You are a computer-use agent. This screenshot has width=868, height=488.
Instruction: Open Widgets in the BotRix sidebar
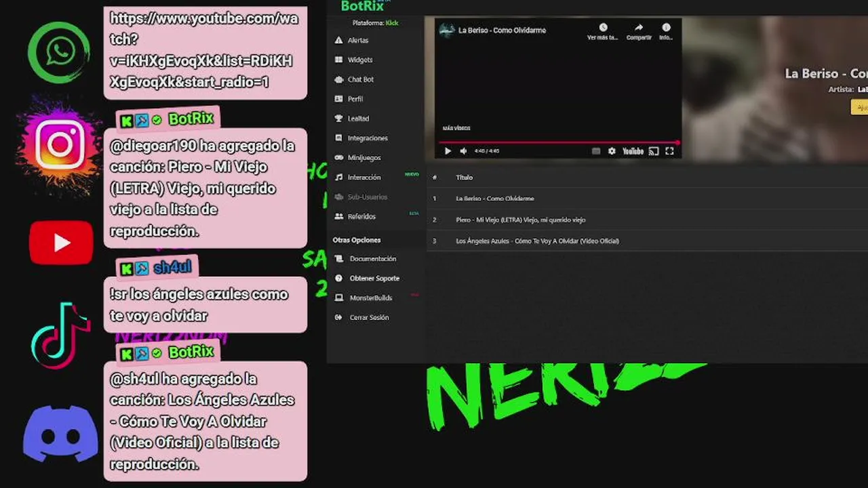click(359, 60)
